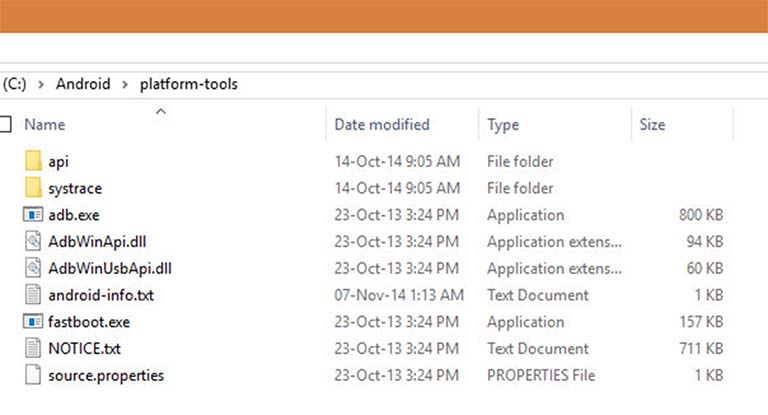Click the systrace folder icon
This screenshot has width=768, height=415.
point(33,188)
